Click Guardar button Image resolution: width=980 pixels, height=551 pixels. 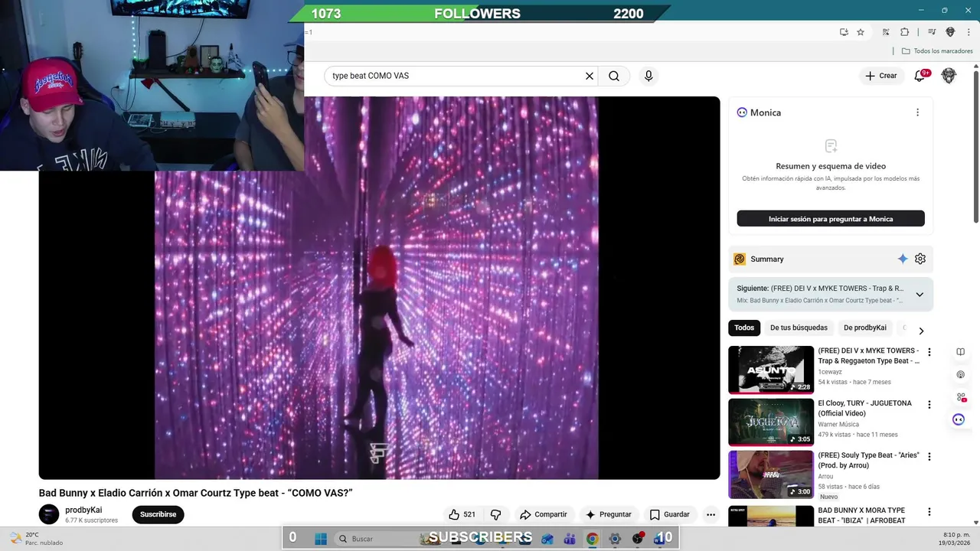pos(669,514)
